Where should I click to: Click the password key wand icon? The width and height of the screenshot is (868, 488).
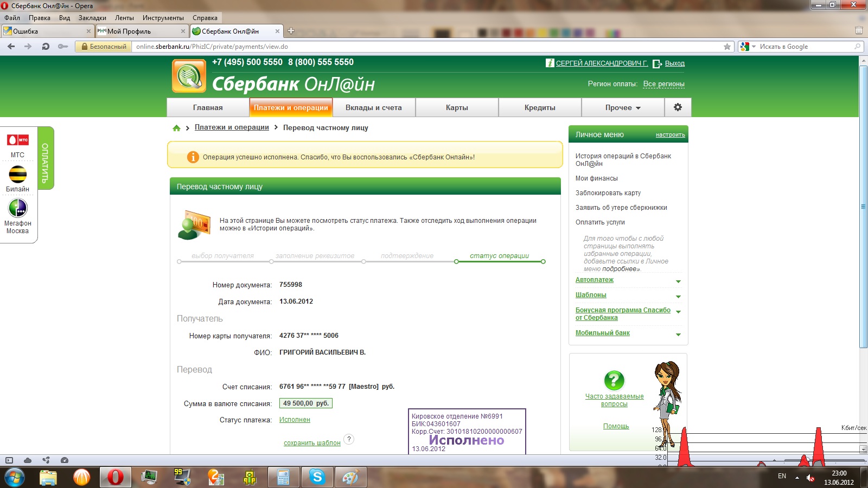click(63, 47)
